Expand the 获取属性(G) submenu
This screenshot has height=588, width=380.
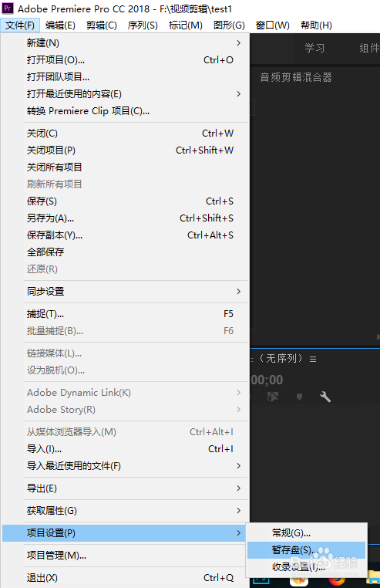(126, 511)
